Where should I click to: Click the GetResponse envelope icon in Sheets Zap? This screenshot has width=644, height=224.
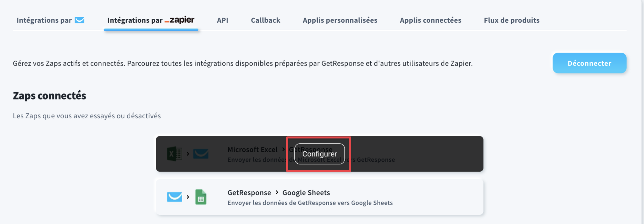pyautogui.click(x=175, y=197)
